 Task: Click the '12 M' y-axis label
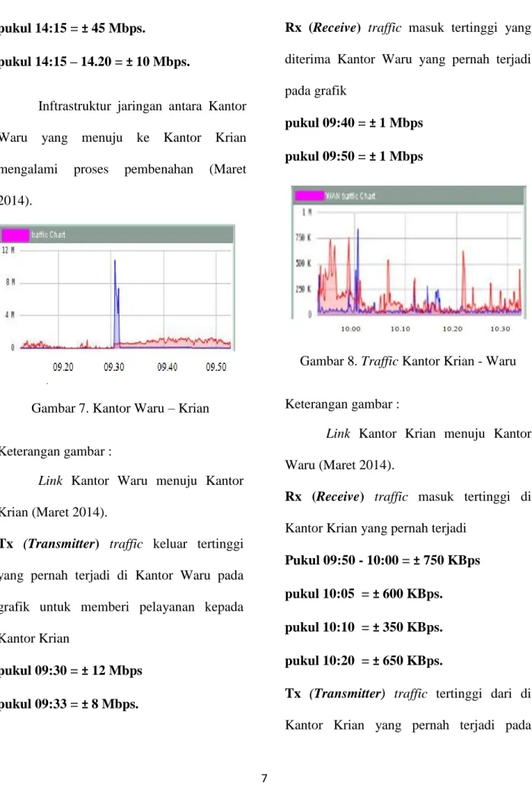point(8,250)
